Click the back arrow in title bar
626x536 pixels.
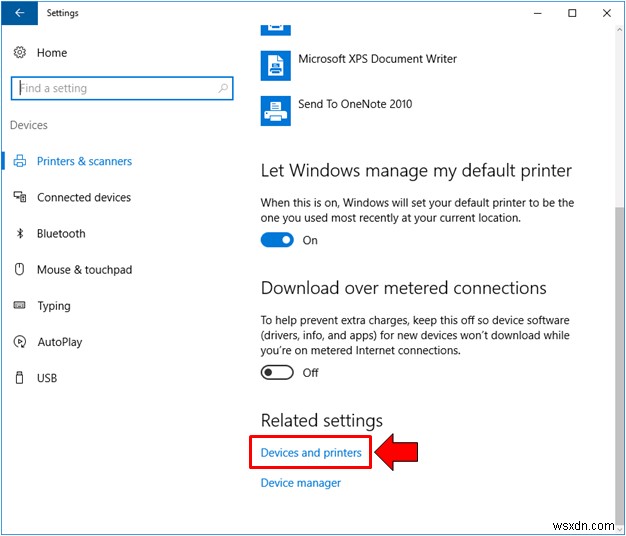pos(19,13)
